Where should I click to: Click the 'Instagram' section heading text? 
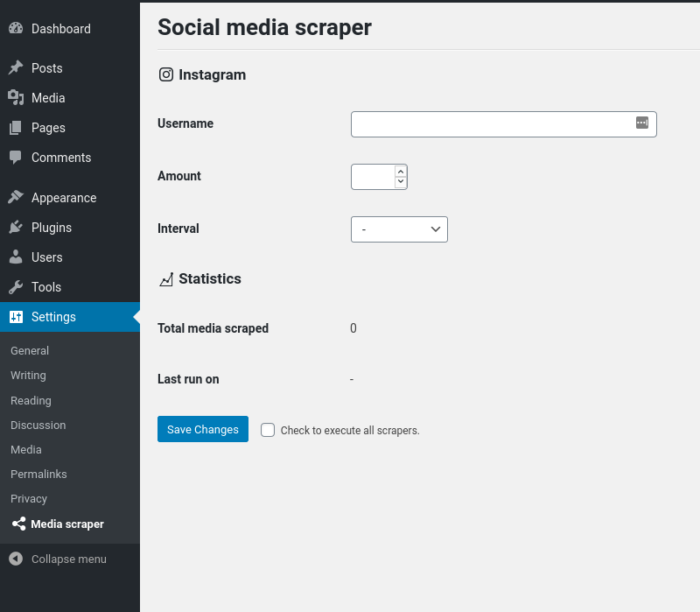[x=212, y=74]
